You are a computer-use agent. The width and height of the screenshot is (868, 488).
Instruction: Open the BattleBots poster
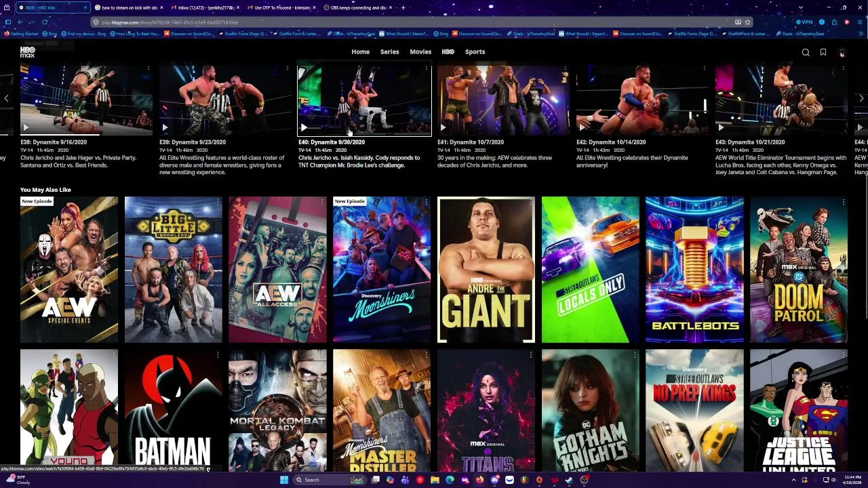pos(694,270)
